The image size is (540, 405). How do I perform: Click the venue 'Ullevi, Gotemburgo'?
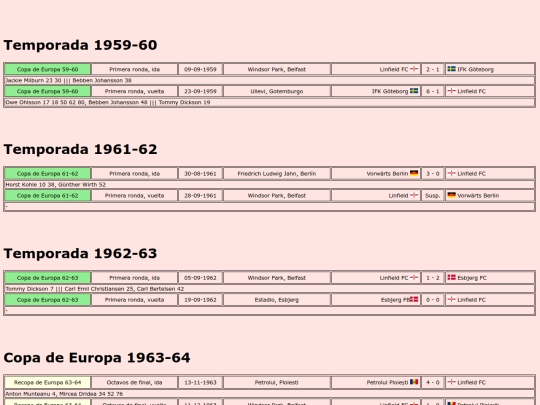click(x=277, y=91)
